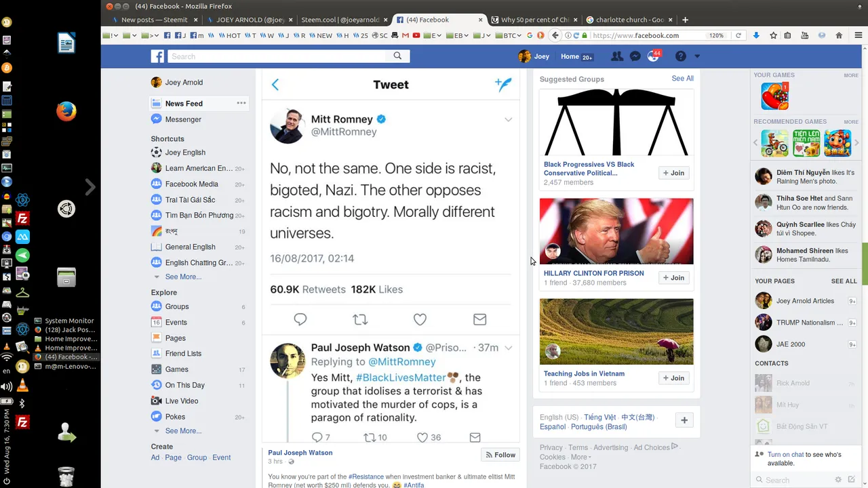
Task: Click retweet icon under Romney tweet
Action: [x=360, y=319]
